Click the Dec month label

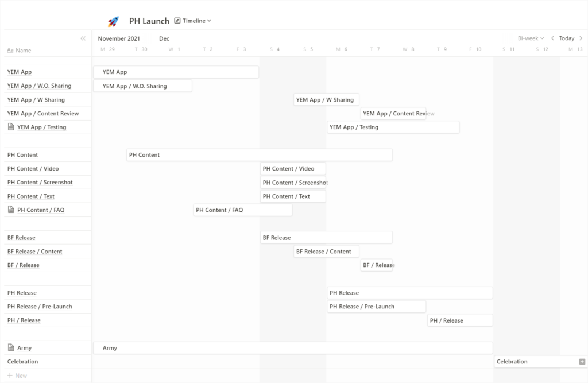[x=164, y=38]
